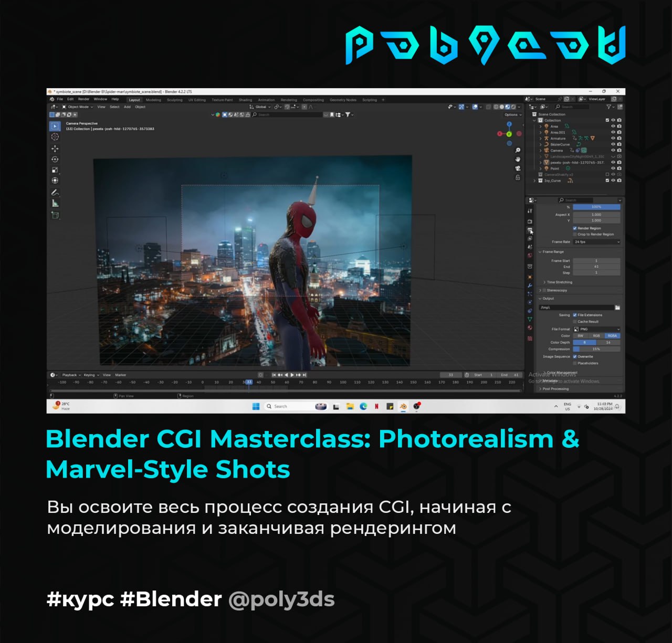672x643 pixels.
Task: Click the Compression 15% slider
Action: [596, 349]
